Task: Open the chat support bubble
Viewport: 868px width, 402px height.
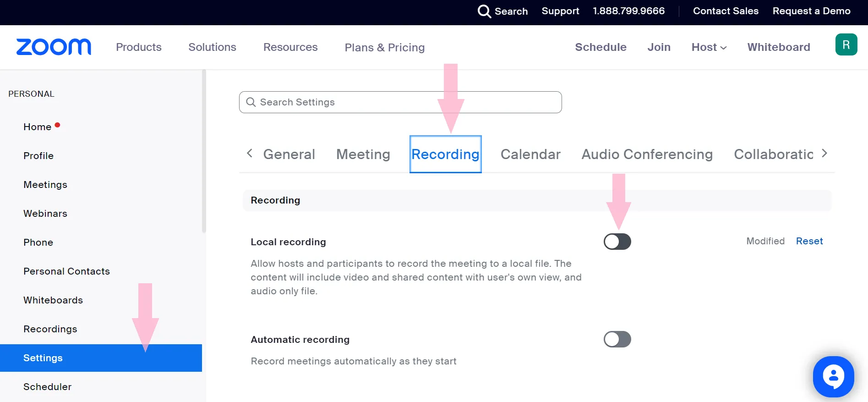Action: [833, 377]
